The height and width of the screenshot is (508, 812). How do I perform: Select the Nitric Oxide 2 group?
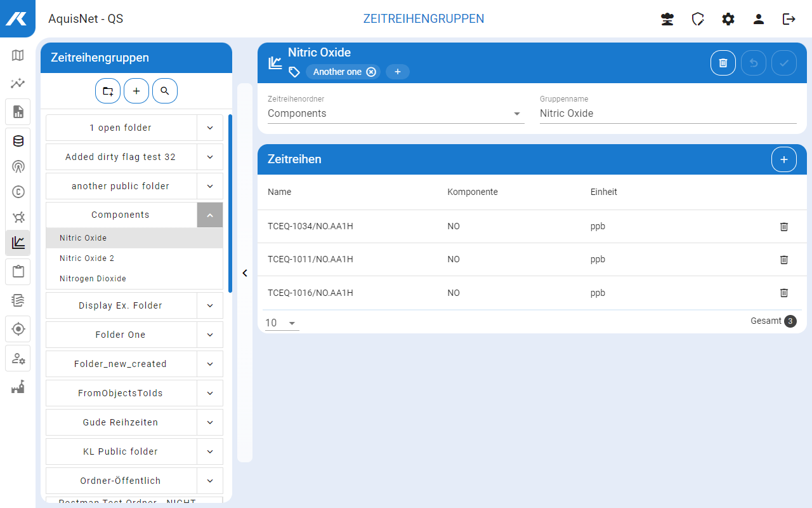[87, 258]
